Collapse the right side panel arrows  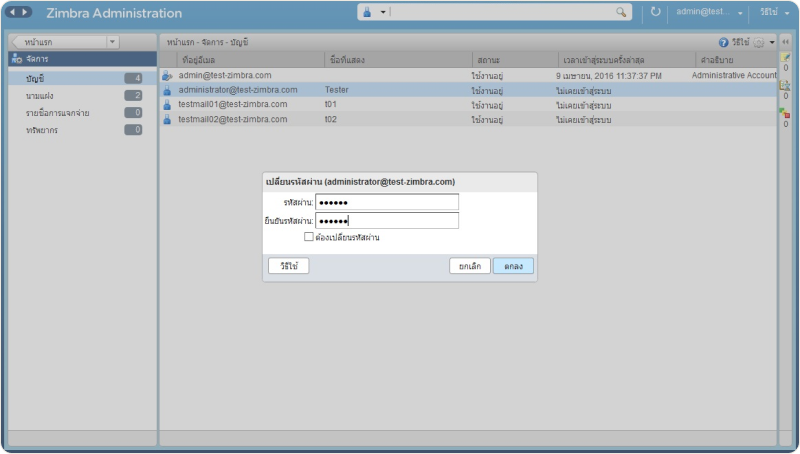[786, 42]
